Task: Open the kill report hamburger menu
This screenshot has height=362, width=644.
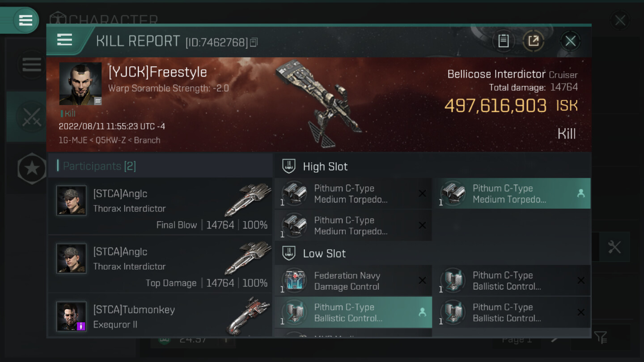Action: [64, 40]
